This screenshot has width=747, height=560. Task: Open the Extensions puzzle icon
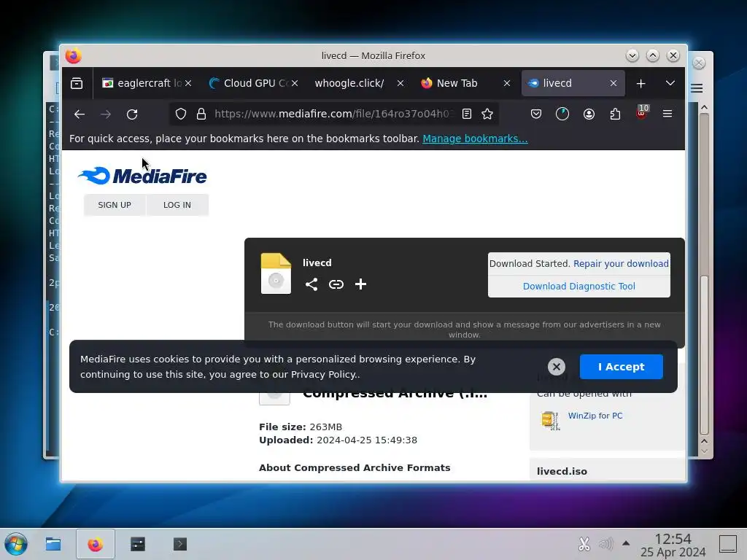(615, 114)
